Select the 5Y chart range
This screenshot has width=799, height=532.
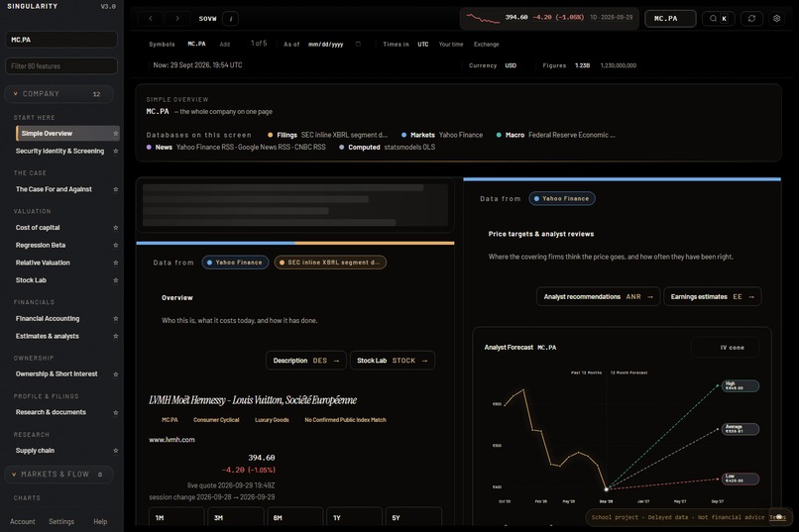point(413,517)
